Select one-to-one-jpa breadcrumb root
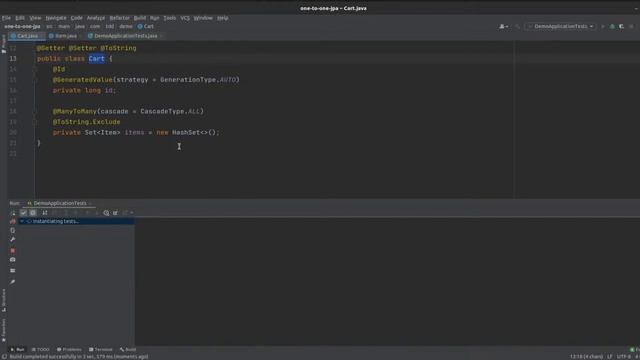Viewport: 640px width, 360px height. [x=22, y=27]
